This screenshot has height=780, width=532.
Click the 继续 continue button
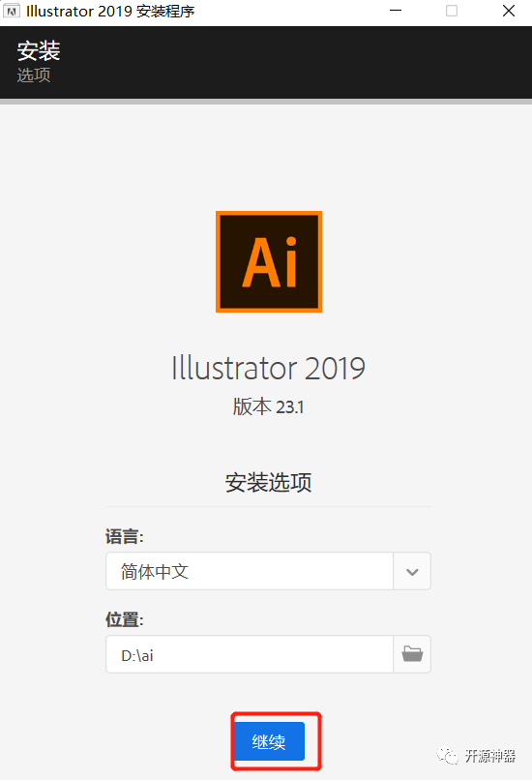(269, 741)
